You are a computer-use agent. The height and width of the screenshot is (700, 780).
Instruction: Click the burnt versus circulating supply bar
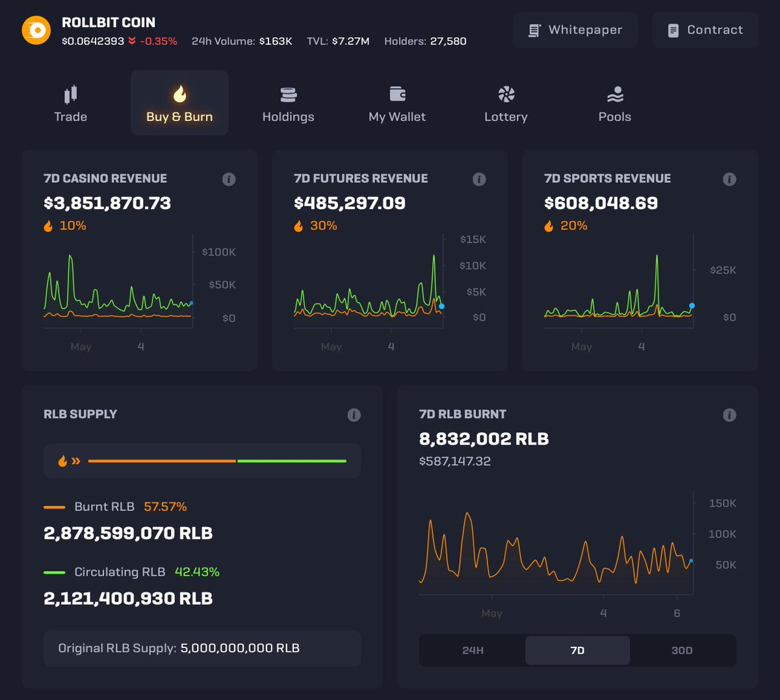[217, 461]
